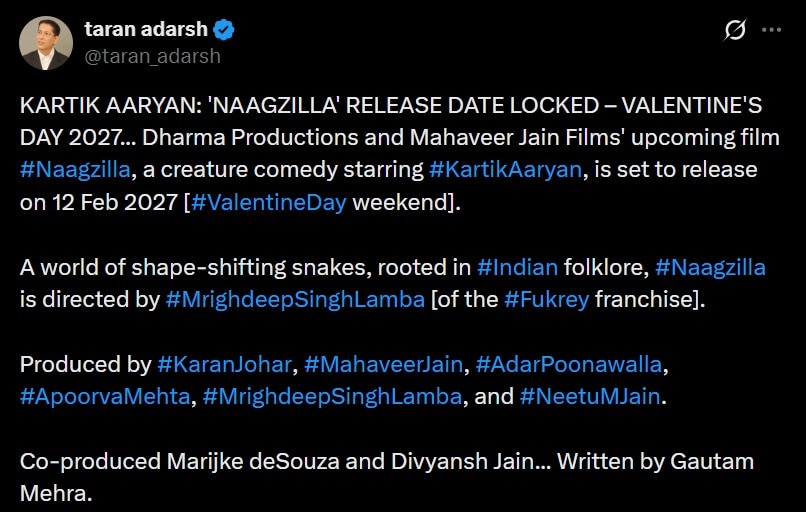Open the #ValentineDay hashtag
The image size is (806, 512).
click(266, 202)
